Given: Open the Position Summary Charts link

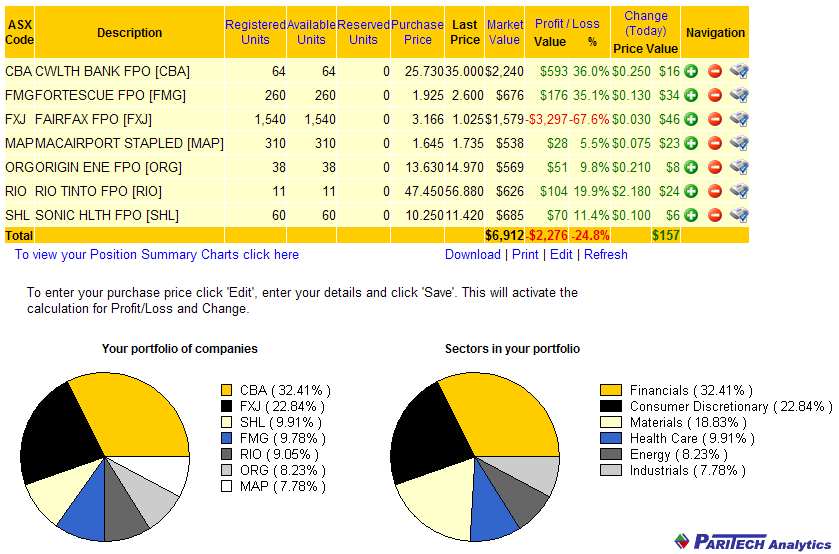Looking at the screenshot, I should click(157, 254).
